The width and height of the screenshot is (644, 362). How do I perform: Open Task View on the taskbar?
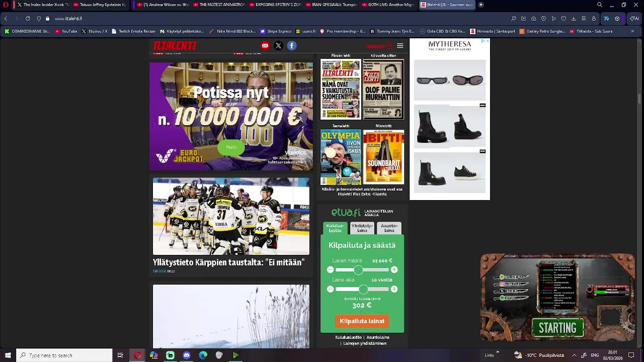pyautogui.click(x=120, y=355)
